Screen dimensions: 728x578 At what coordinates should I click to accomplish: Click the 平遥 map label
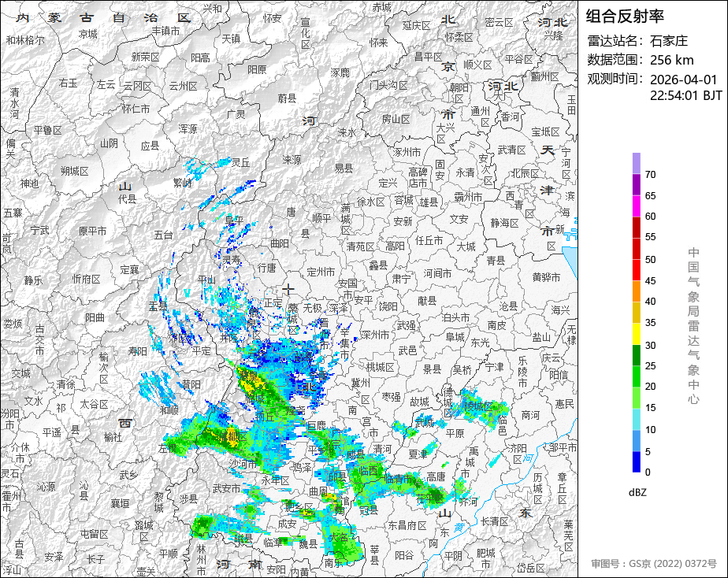click(51, 432)
